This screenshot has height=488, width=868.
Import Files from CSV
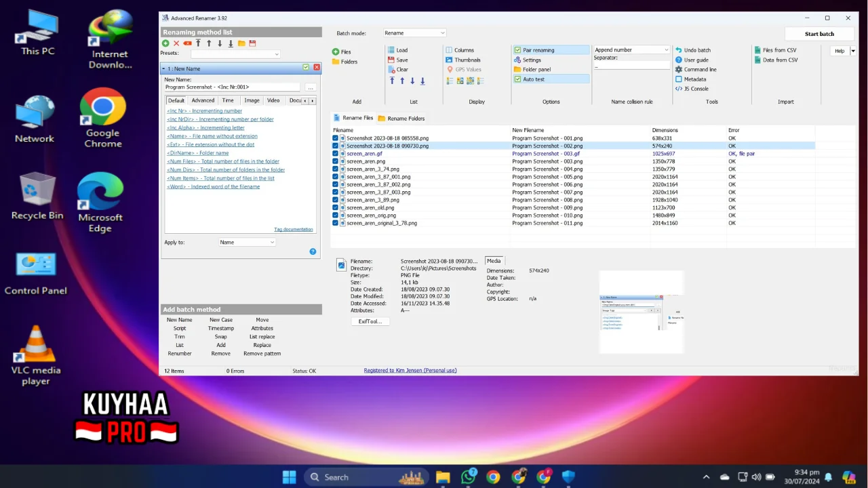775,50
